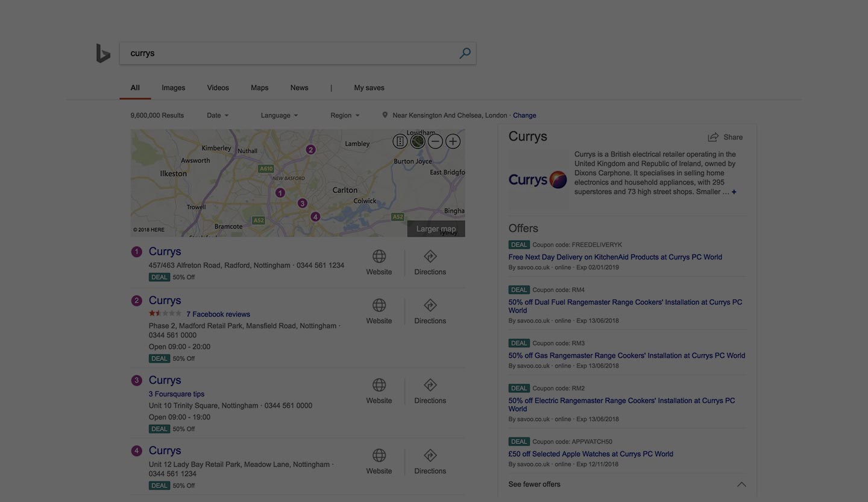The width and height of the screenshot is (868, 502).
Task: Expand Currys description with the plus sign
Action: (734, 192)
